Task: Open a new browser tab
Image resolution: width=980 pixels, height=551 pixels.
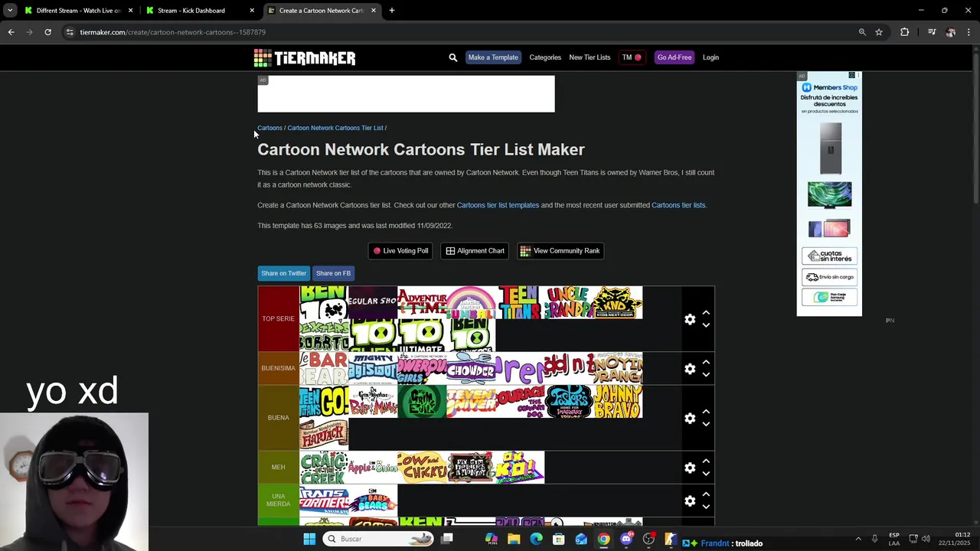Action: 391,11
